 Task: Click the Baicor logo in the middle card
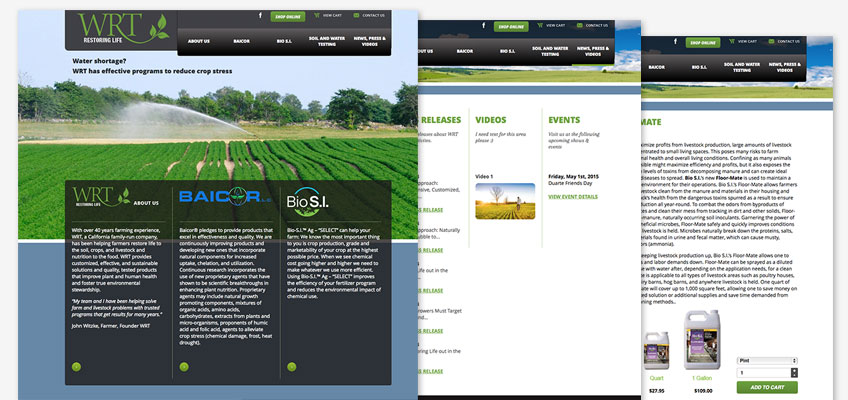point(226,197)
